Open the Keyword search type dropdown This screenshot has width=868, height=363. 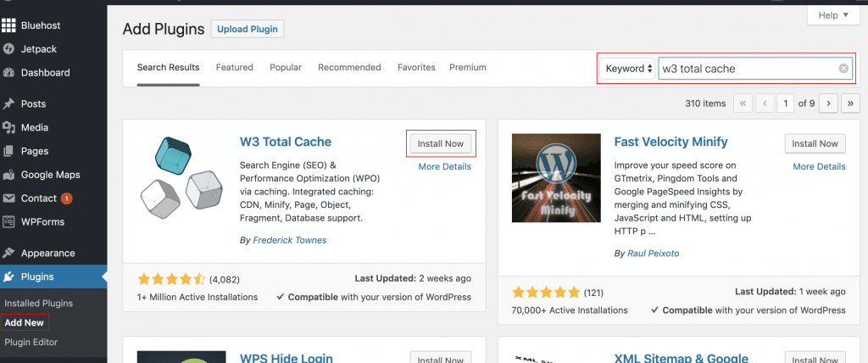point(628,69)
